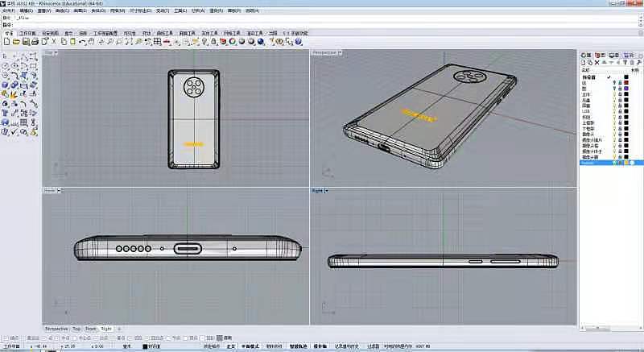Toggle 操作轴 in the status bar
644x352 pixels.
click(320, 346)
